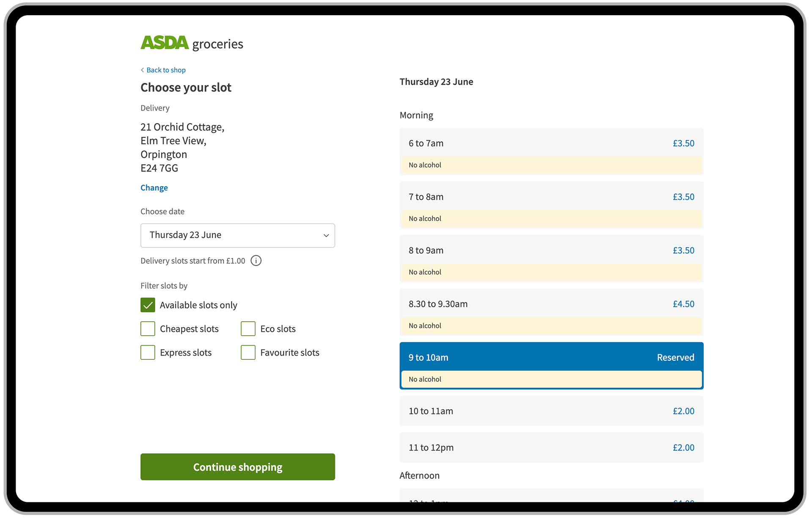Screen dimensions: 812x521
Task: Click the Back to shop chevron arrow
Action: coord(143,70)
